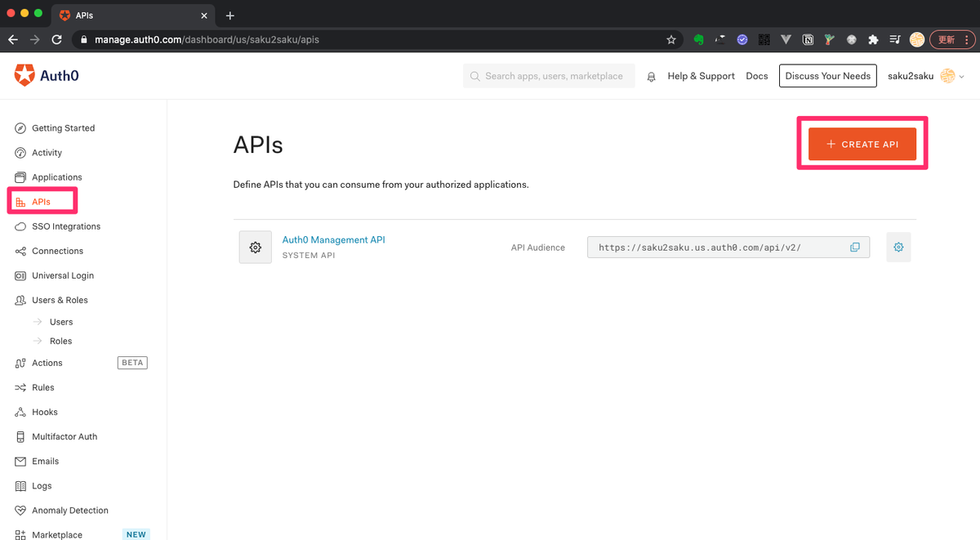Select APIs in the sidebar
980x540 pixels.
[33, 202]
